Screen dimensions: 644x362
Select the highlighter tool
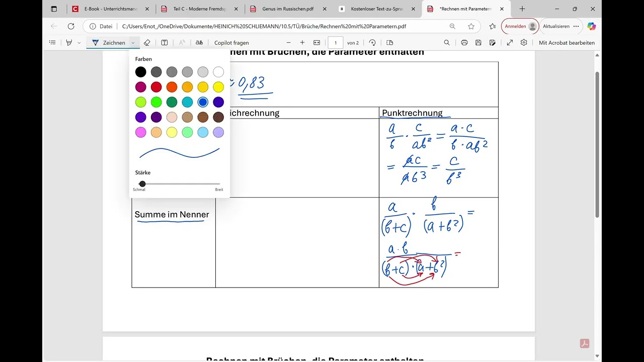click(x=69, y=43)
